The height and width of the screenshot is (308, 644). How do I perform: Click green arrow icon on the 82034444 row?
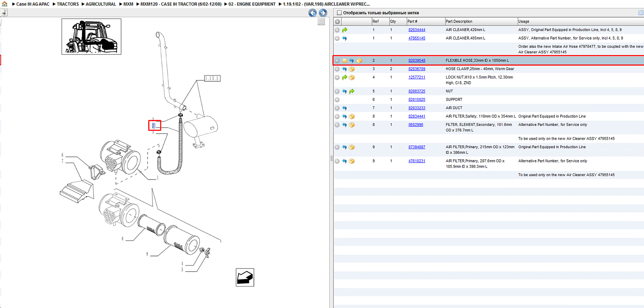(x=345, y=30)
